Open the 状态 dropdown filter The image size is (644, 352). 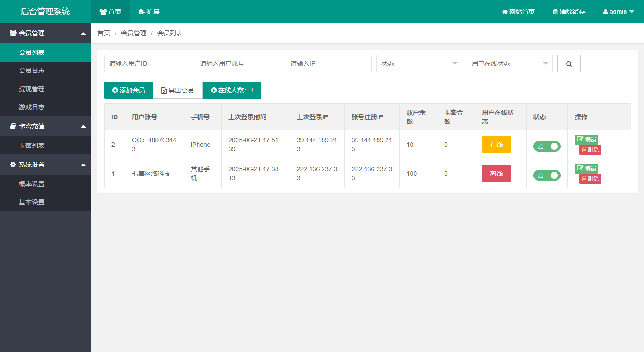[419, 63]
